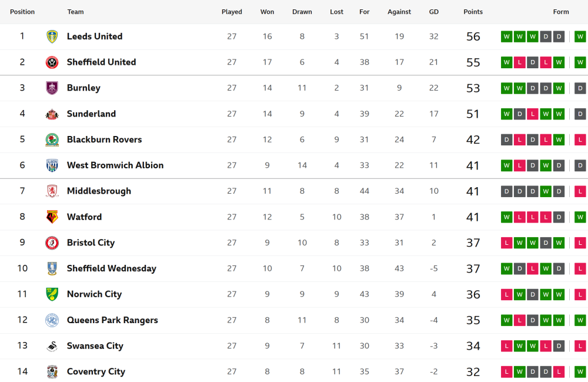This screenshot has width=588, height=382.
Task: Click the Sunderland club badge
Action: coord(52,114)
